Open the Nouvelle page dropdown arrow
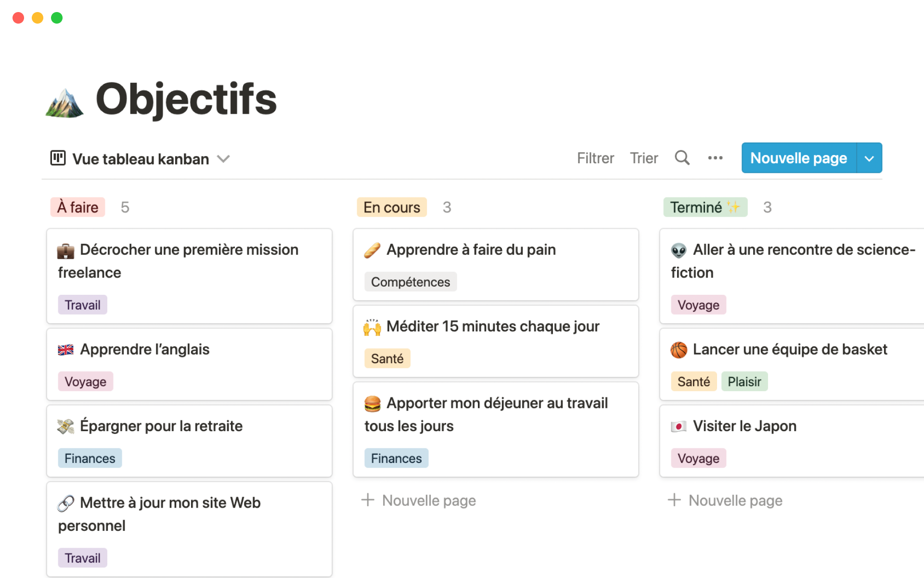This screenshot has height=578, width=924. point(869,158)
